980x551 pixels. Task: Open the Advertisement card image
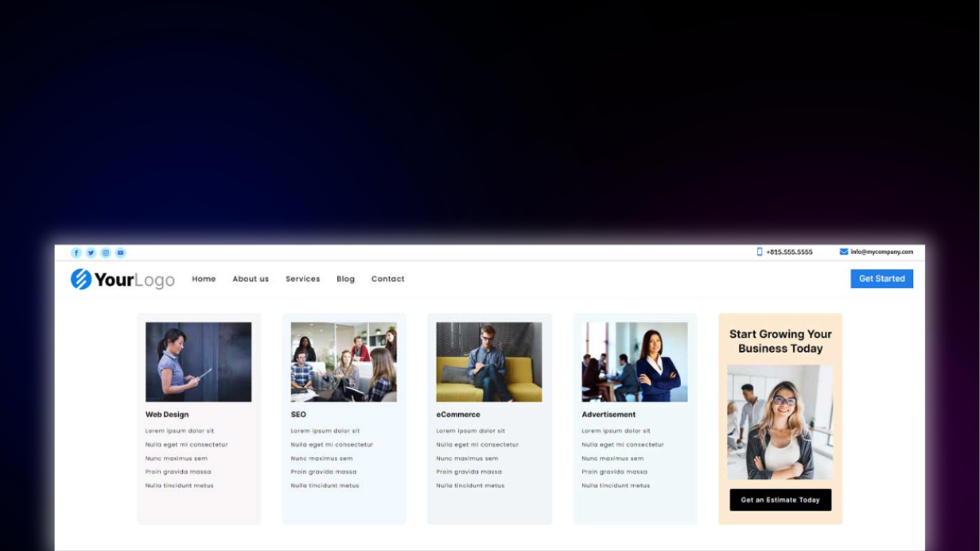[635, 362]
